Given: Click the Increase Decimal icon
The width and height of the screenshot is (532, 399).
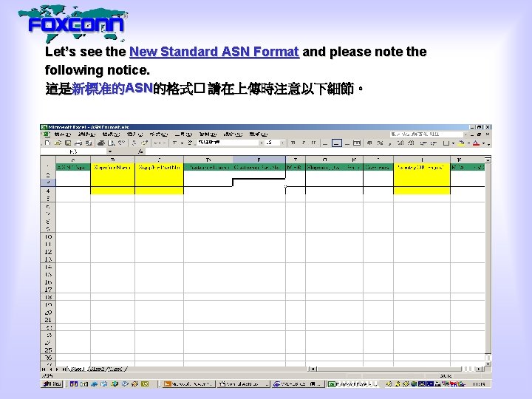Looking at the screenshot, I should point(400,143).
